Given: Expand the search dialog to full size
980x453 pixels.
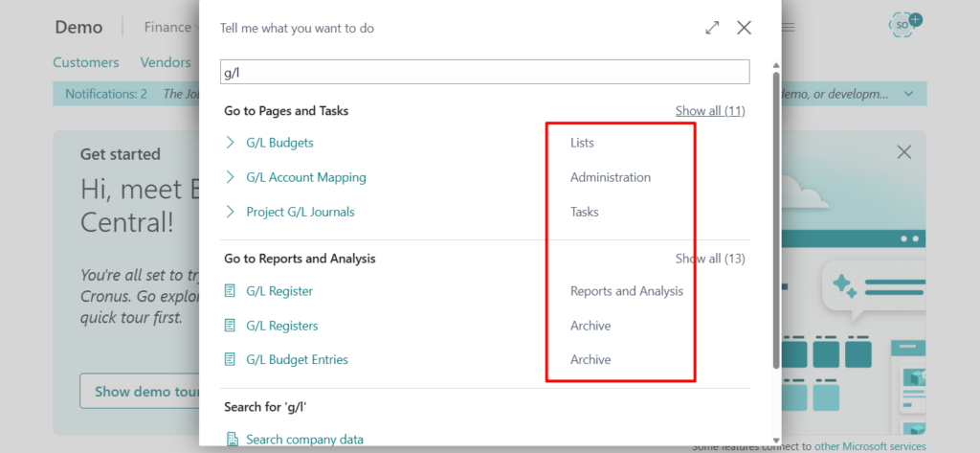Looking at the screenshot, I should 712,28.
